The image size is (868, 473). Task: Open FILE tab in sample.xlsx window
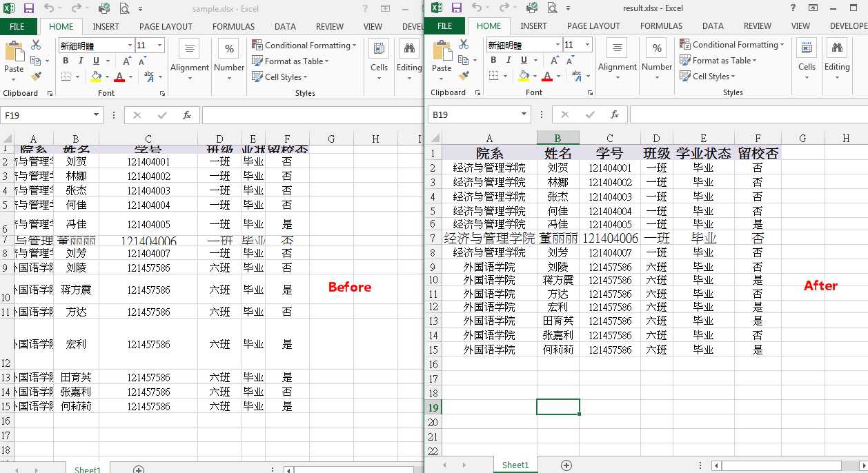tap(17, 27)
